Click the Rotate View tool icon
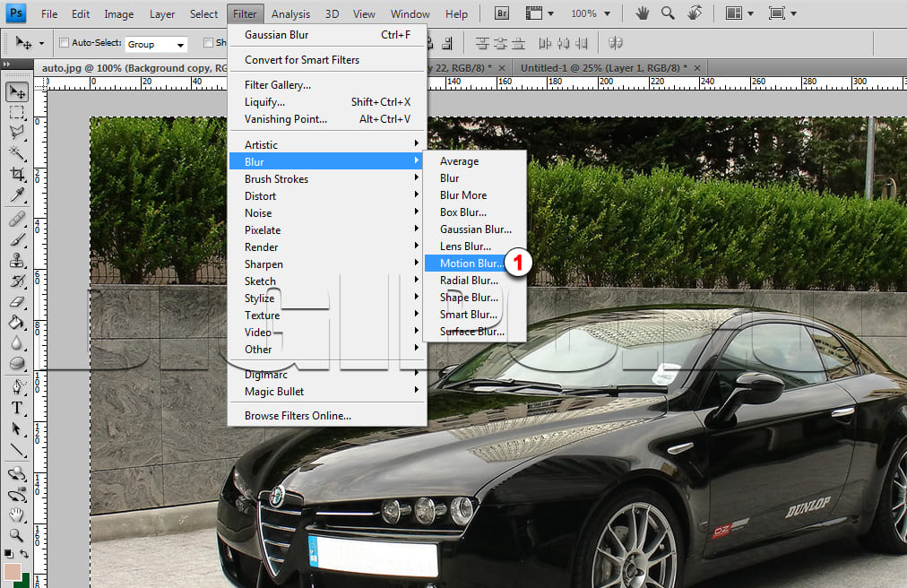Viewport: 907px width, 588px height. [x=695, y=13]
